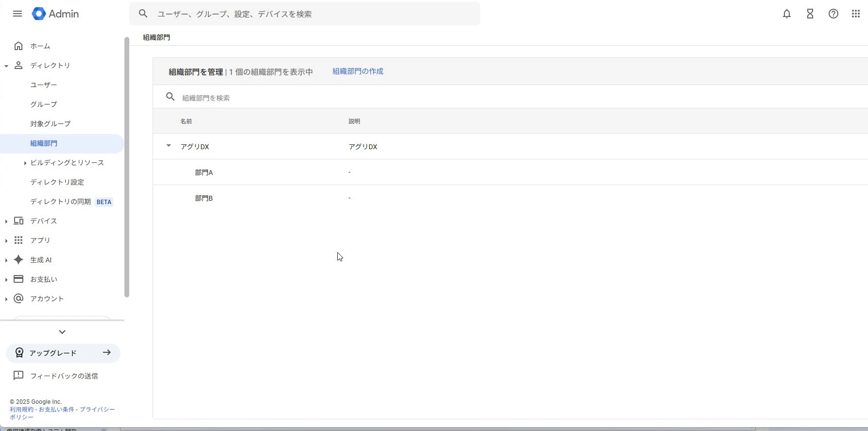Open the notifications bell
Screen dimensions: 868x431
(787, 14)
